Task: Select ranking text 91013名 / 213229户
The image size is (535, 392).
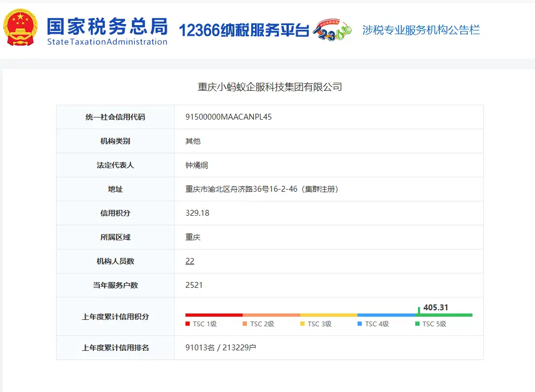Action: click(x=220, y=348)
